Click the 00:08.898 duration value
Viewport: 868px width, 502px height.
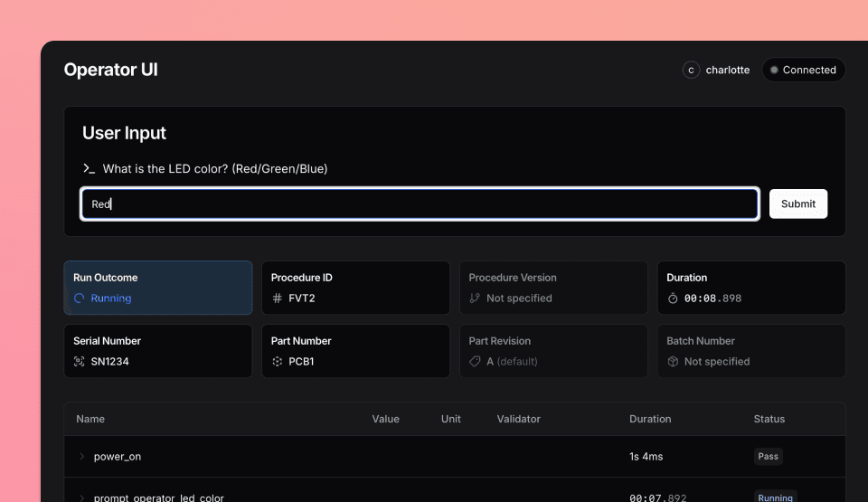coord(712,298)
